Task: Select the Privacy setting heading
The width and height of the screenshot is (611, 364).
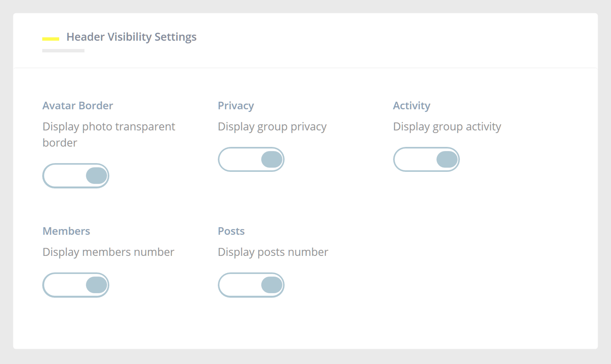Action: click(236, 105)
